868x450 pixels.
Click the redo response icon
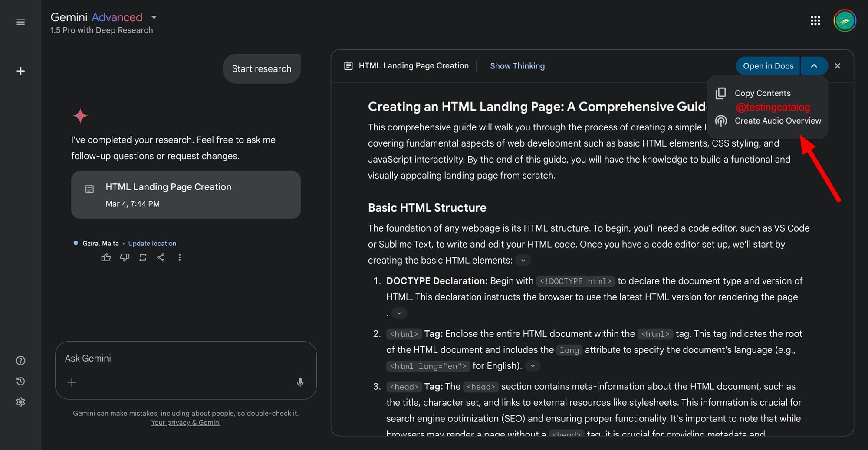coord(143,258)
